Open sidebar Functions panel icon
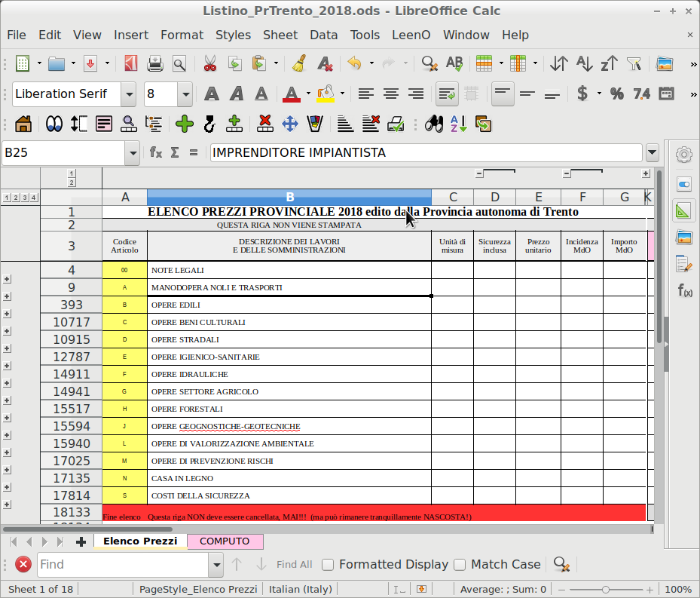700x598 pixels. coord(684,290)
